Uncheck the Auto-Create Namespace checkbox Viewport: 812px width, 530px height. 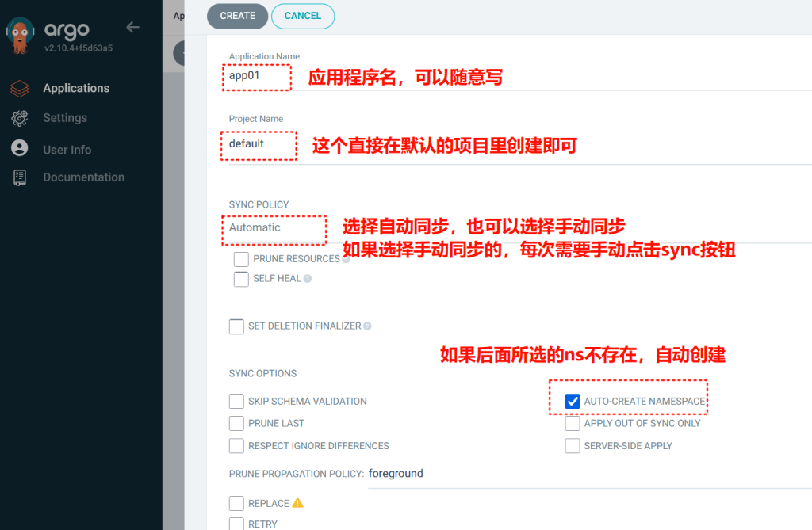tap(573, 402)
